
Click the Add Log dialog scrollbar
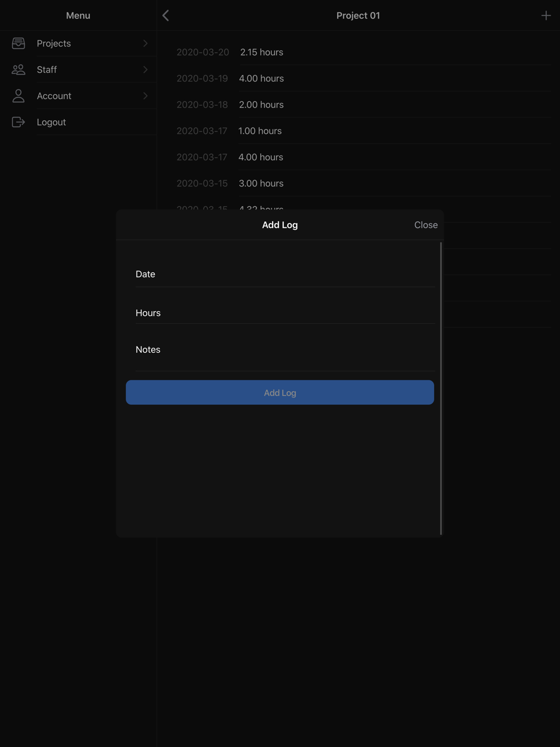click(x=441, y=389)
